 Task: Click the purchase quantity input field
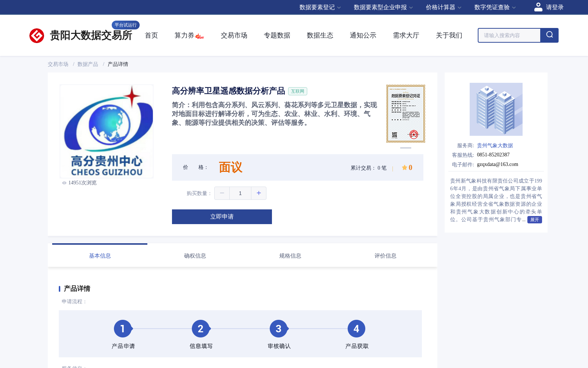point(240,193)
